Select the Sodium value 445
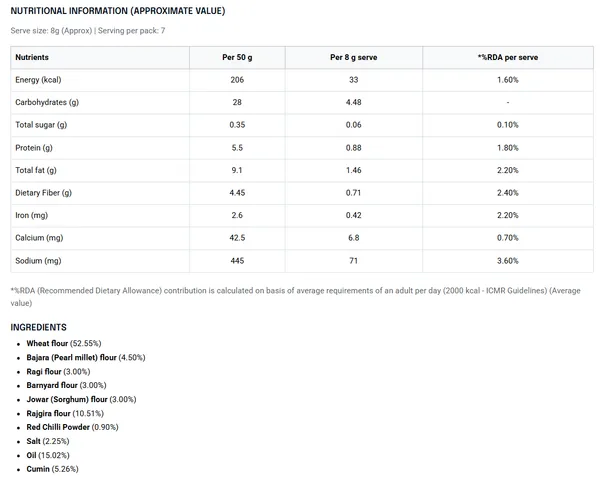Image resolution: width=600 pixels, height=482 pixels. point(237,261)
